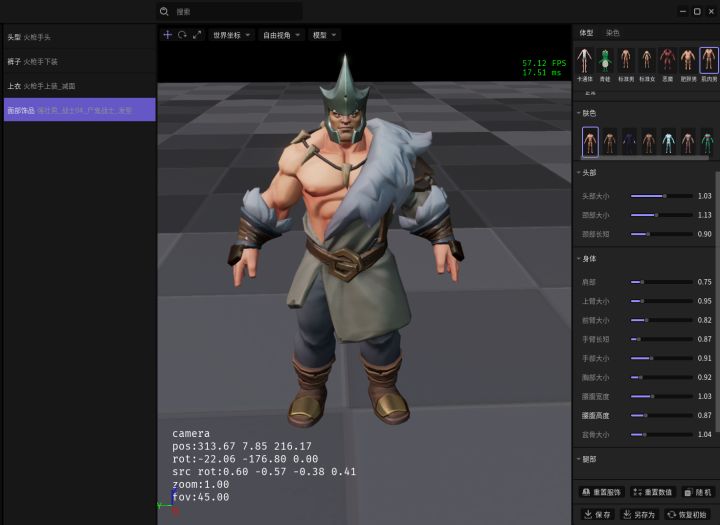Image resolution: width=720 pixels, height=525 pixels.
Task: Switch to the 体型 body shape tab
Action: pos(586,33)
